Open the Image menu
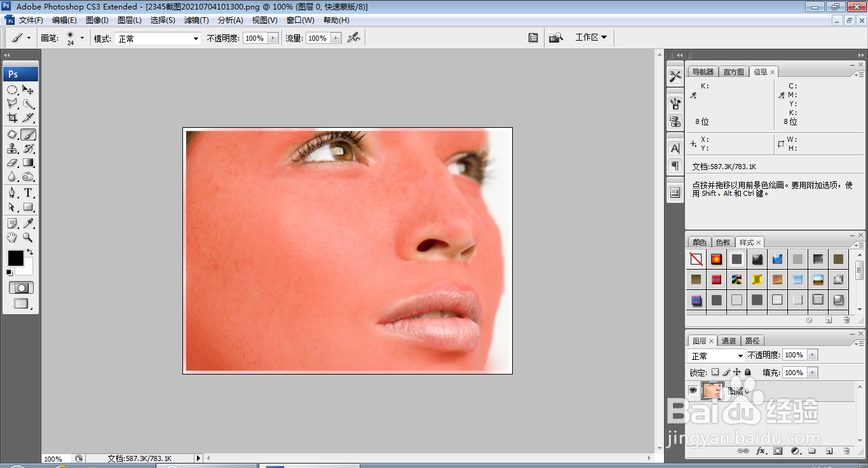This screenshot has width=868, height=468. click(x=97, y=20)
